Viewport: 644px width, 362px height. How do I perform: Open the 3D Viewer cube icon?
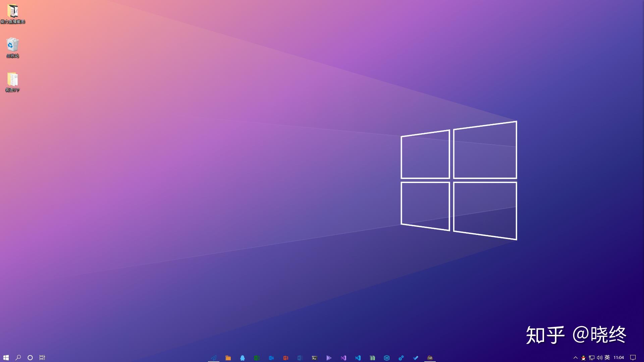386,357
